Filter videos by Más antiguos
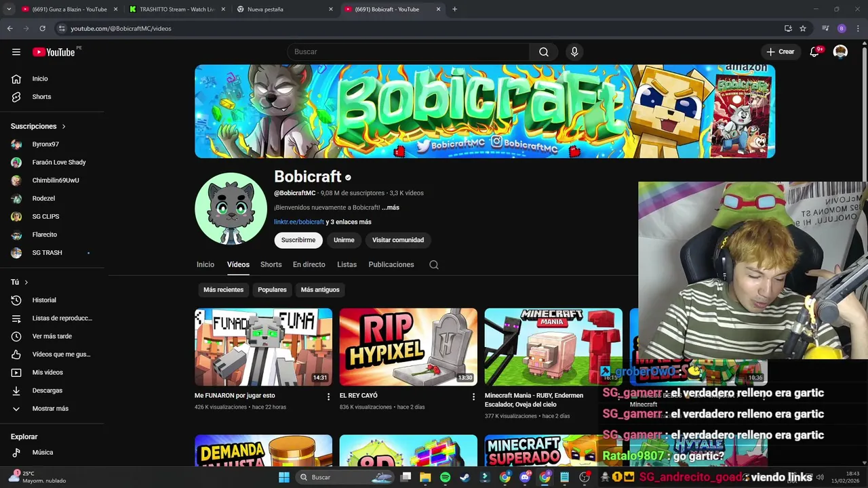868x488 pixels. tap(320, 290)
